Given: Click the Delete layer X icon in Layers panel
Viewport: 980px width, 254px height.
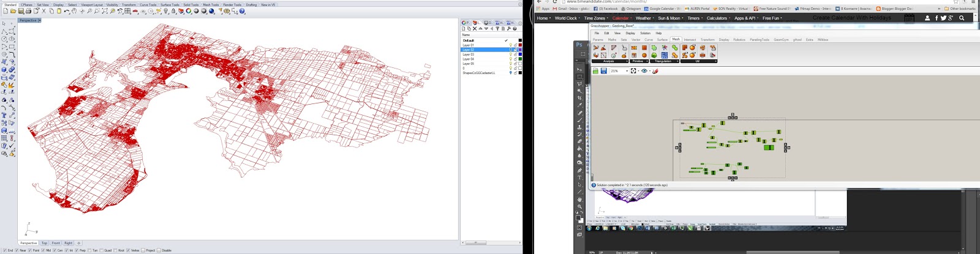Looking at the screenshot, I should [475, 28].
